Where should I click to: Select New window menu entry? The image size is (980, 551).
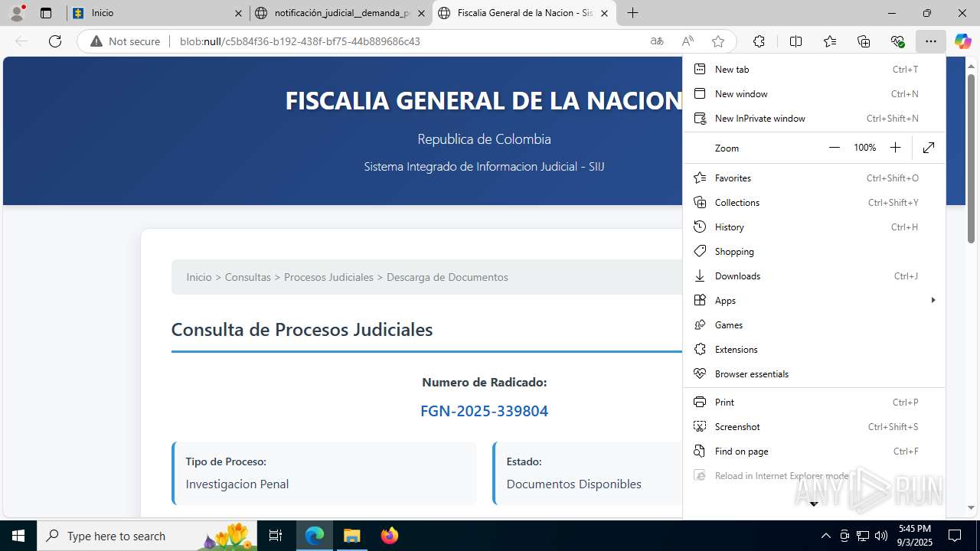click(x=814, y=93)
